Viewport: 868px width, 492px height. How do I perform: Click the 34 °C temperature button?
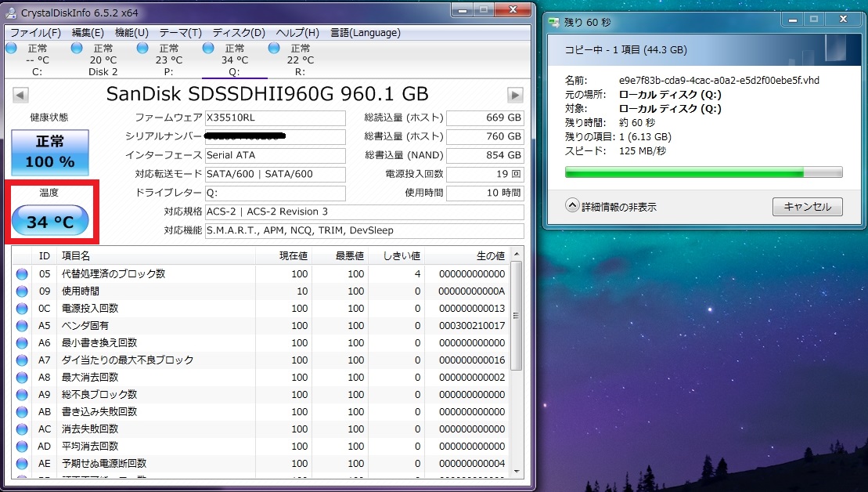[x=50, y=221]
